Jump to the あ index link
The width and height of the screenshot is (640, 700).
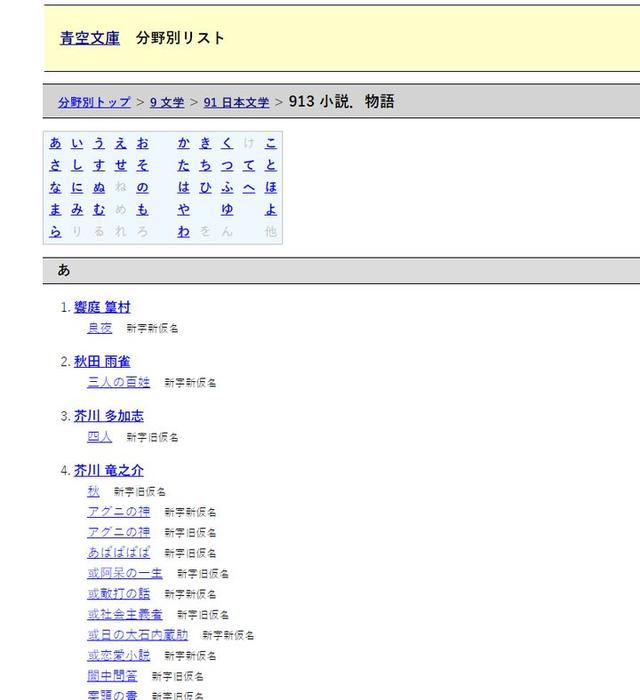click(55, 143)
